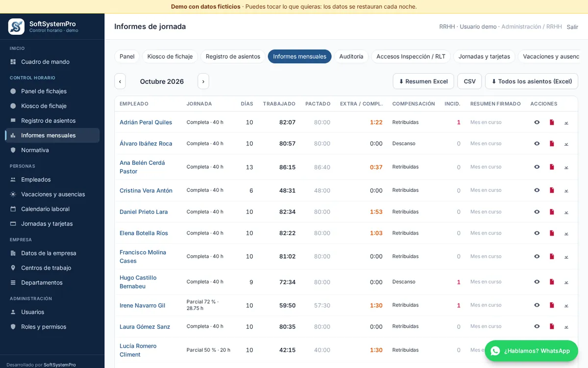Image resolution: width=588 pixels, height=368 pixels.
Task: Click the Trabajado column header
Action: click(279, 104)
